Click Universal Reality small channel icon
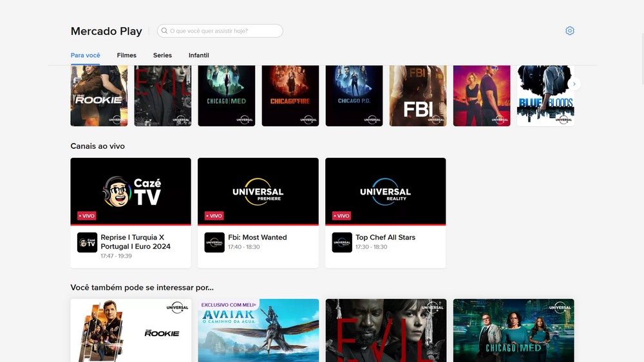Viewport: 644px width, 362px height. (342, 243)
